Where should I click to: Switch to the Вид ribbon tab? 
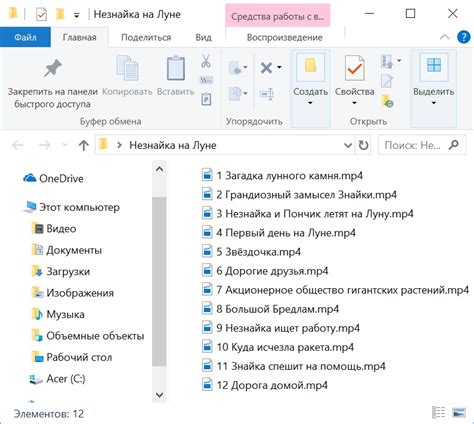point(203,37)
